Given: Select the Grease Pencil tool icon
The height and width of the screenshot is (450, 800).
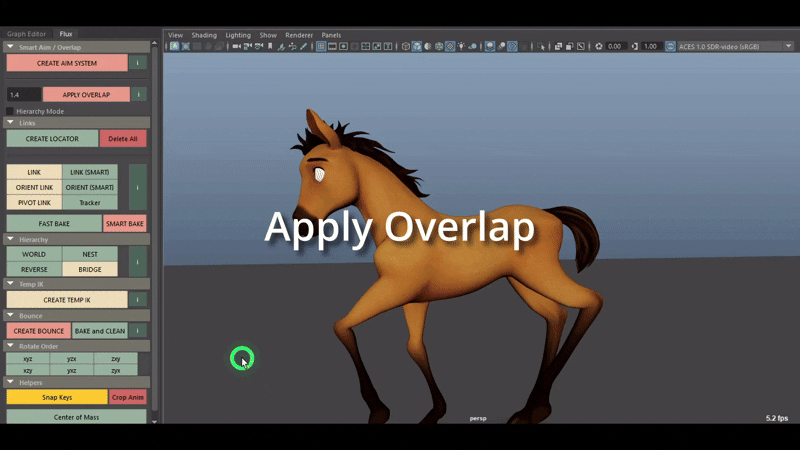Looking at the screenshot, I should [304, 46].
